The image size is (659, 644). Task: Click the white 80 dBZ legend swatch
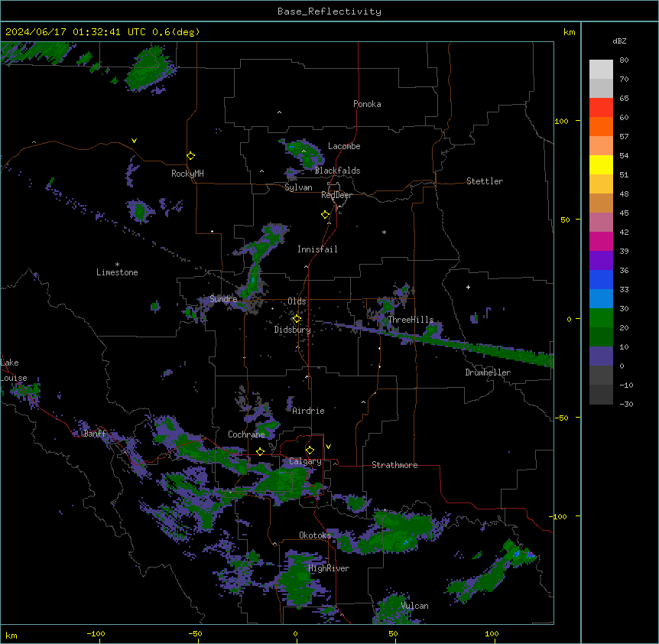point(601,70)
